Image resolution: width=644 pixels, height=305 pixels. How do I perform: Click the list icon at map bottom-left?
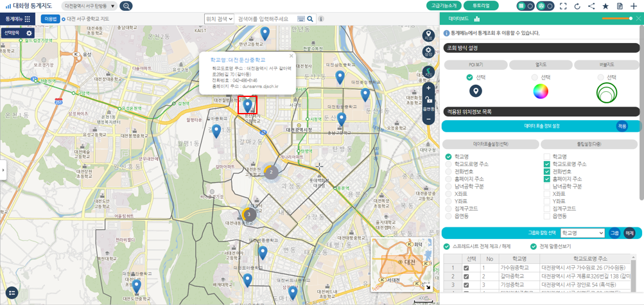(x=12, y=293)
